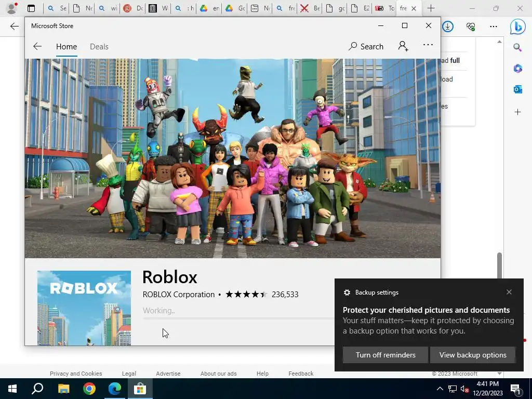Click the Roblox star rating
Image resolution: width=532 pixels, height=399 pixels.
point(246,294)
